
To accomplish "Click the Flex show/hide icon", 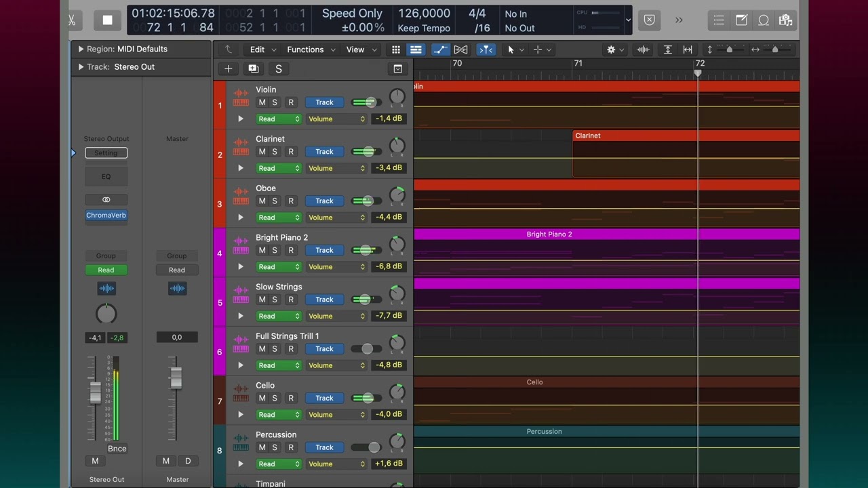I will (460, 49).
